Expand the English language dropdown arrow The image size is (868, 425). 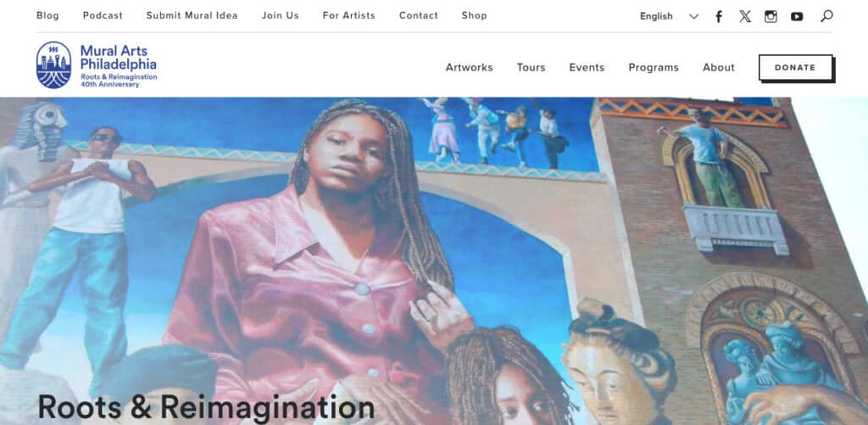pyautogui.click(x=693, y=16)
